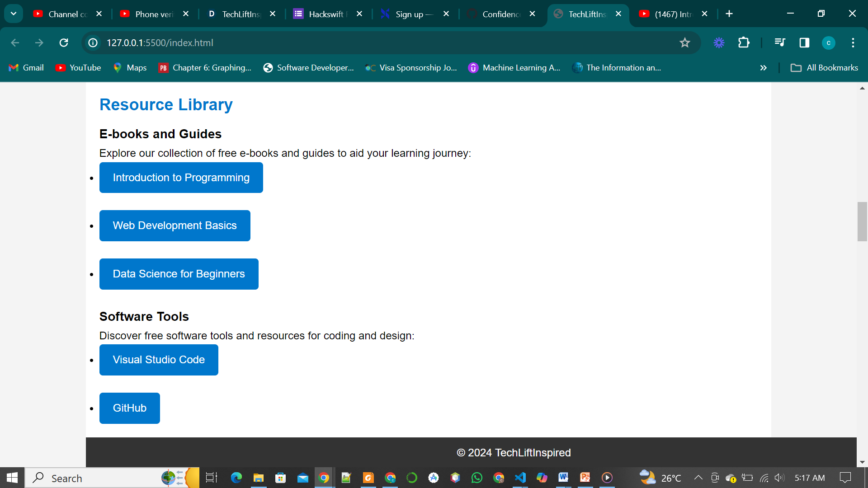Toggle the browser side panel
868x488 pixels.
pos(804,42)
